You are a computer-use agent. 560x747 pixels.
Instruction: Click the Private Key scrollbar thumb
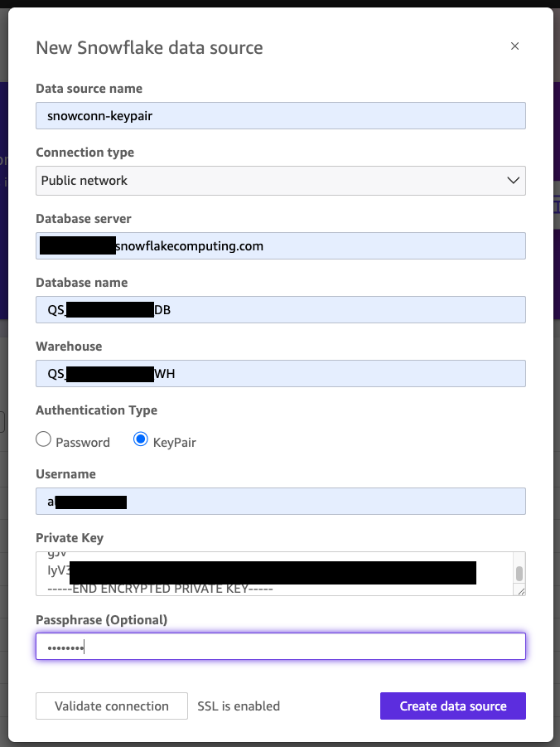point(519,573)
